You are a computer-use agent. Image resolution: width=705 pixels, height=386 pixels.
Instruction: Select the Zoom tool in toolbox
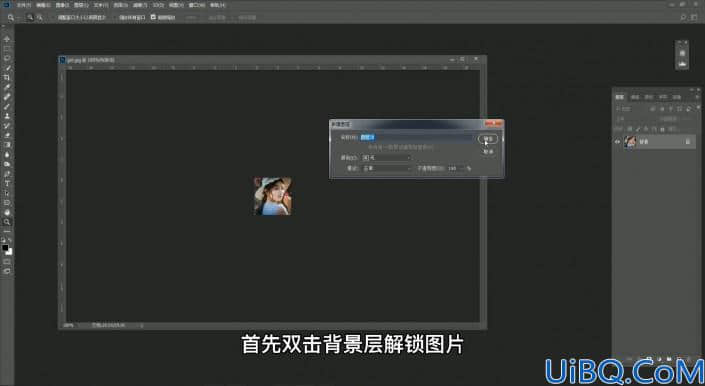pos(7,222)
